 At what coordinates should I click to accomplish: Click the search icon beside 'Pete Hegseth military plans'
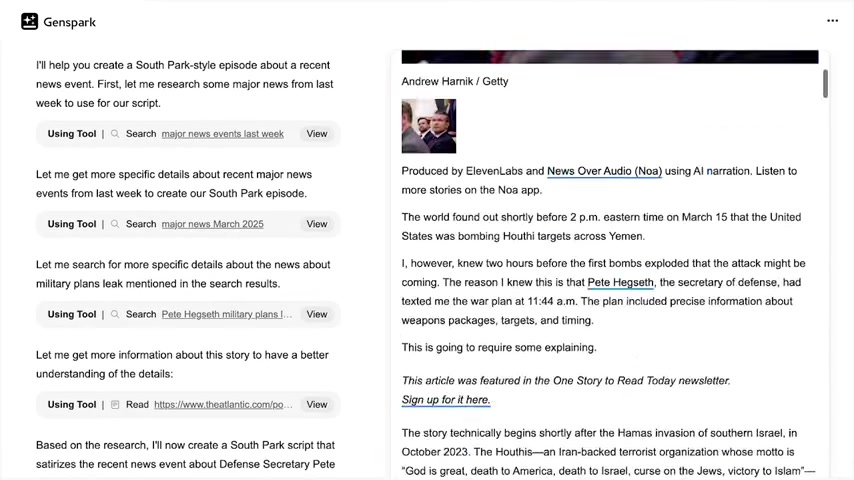pyautogui.click(x=116, y=314)
